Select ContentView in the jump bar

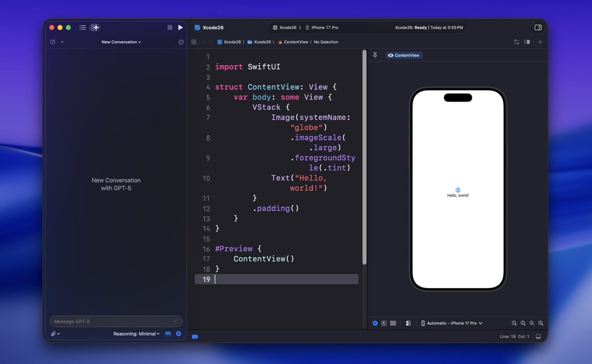[x=293, y=42]
